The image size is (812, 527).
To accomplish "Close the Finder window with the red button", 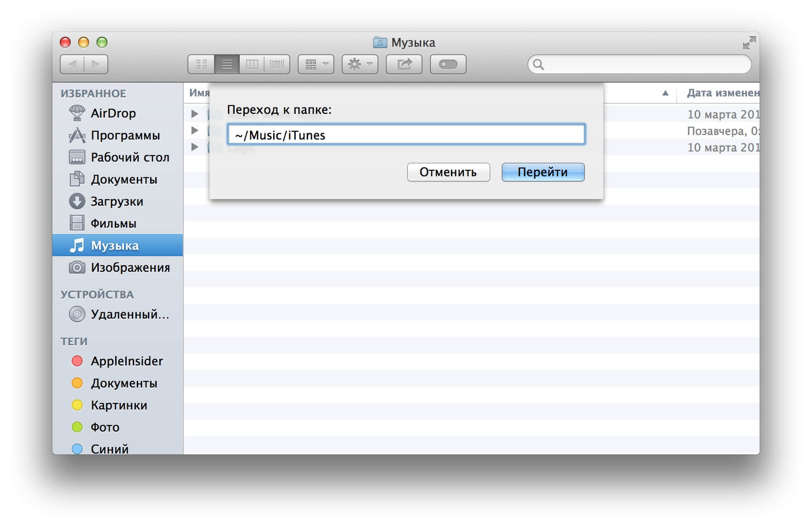I will point(65,42).
